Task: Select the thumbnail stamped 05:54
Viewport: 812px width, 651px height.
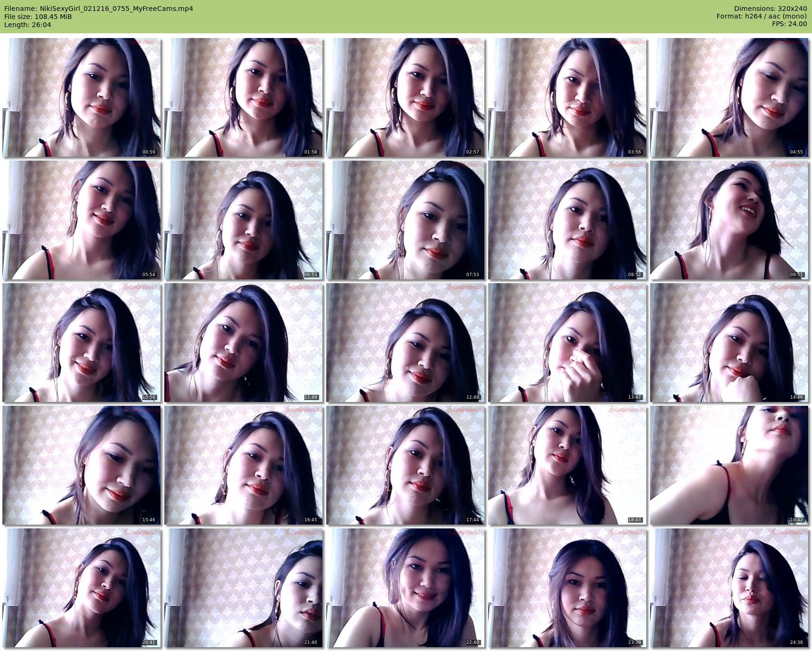Action: (82, 220)
